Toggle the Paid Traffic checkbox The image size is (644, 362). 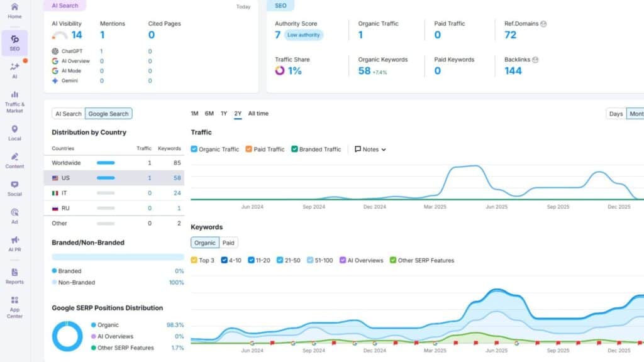pos(249,150)
